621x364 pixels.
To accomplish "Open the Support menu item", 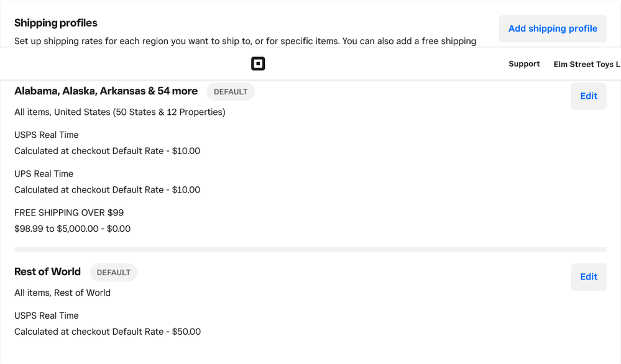I will [x=524, y=63].
